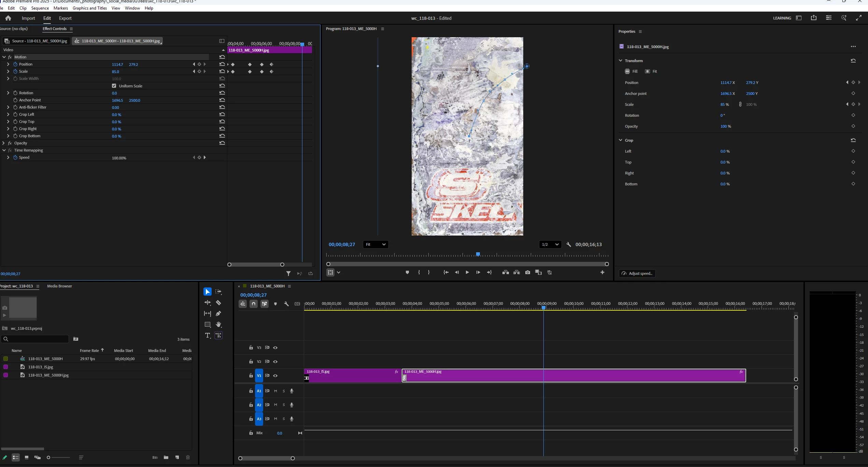This screenshot has width=868, height=467.
Task: Select the Pen tool
Action: (x=218, y=313)
